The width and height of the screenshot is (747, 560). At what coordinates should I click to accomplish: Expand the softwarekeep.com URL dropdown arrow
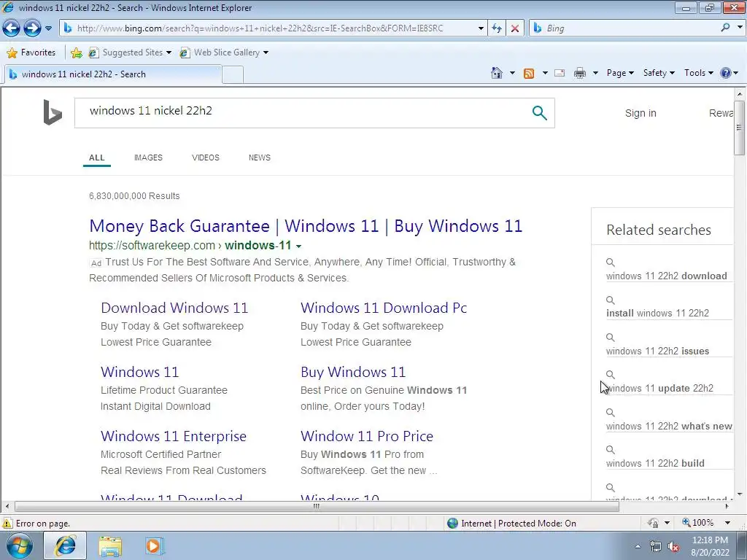[298, 246]
